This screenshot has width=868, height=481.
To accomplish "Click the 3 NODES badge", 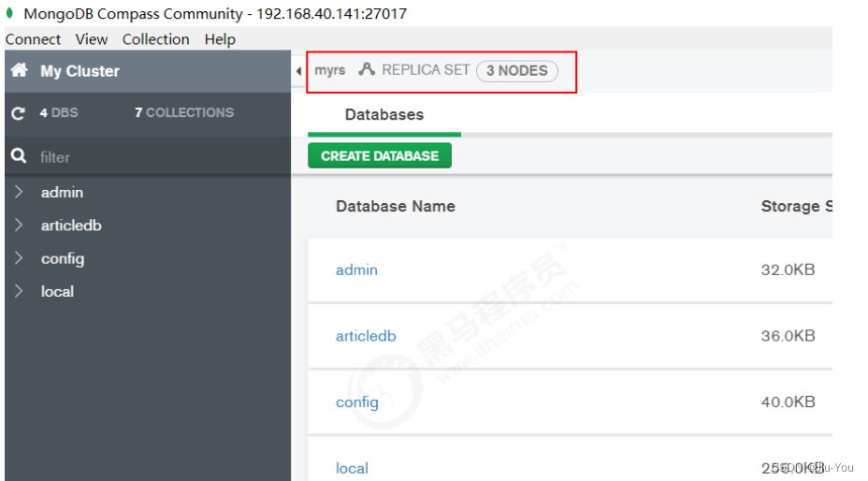I will pyautogui.click(x=517, y=71).
